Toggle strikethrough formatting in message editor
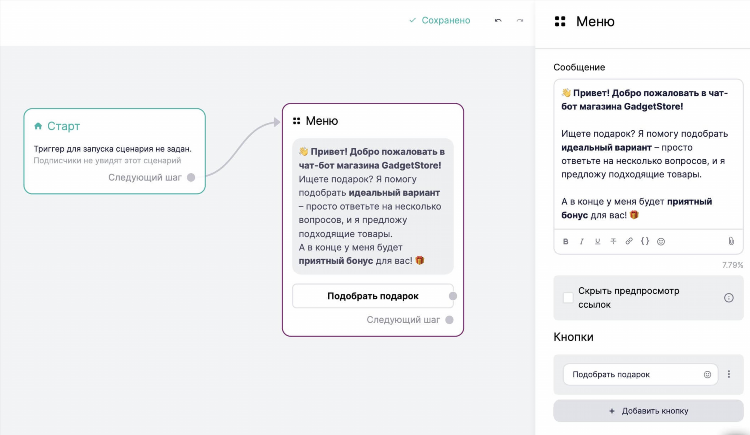This screenshot has height=435, width=750. [613, 242]
